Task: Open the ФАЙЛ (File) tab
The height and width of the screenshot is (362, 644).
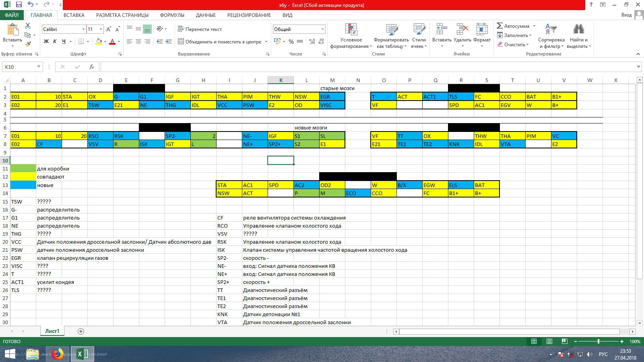Action: 12,15
